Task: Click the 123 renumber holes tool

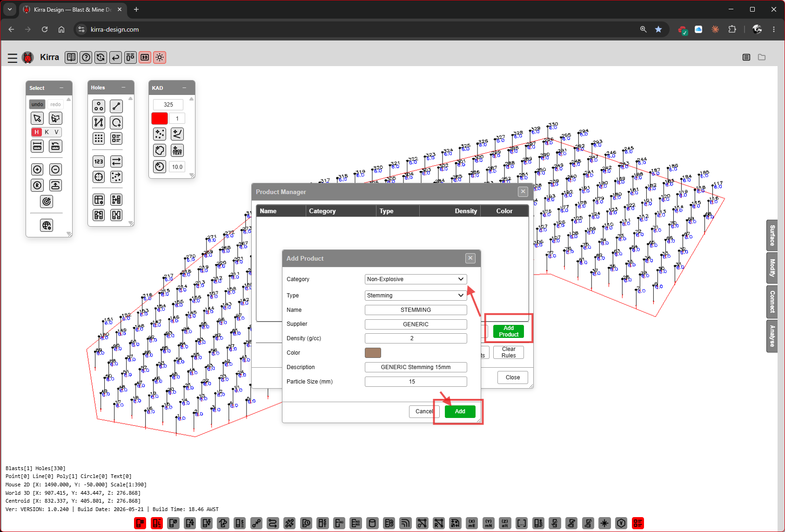Action: (99, 162)
